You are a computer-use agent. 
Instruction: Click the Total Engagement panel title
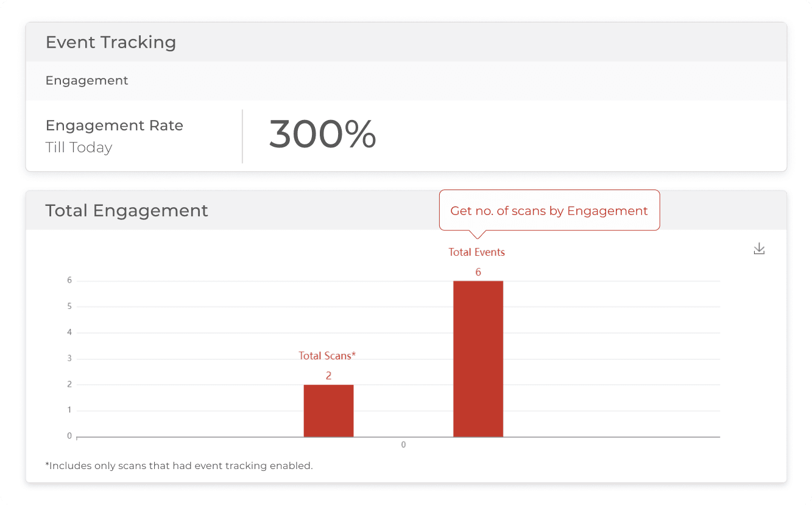coord(127,211)
